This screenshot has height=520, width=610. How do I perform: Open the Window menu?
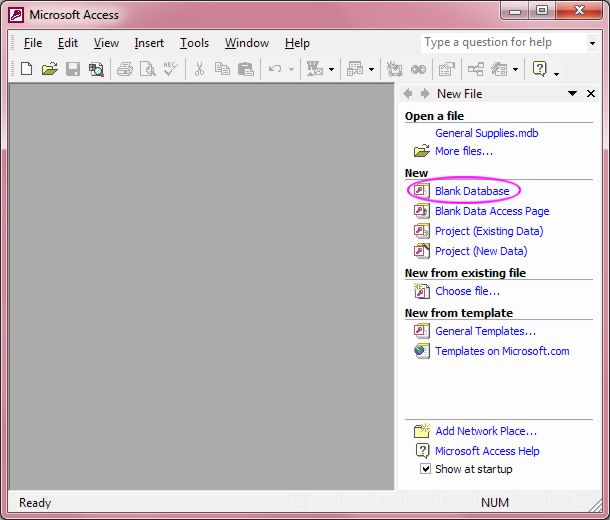click(x=247, y=43)
